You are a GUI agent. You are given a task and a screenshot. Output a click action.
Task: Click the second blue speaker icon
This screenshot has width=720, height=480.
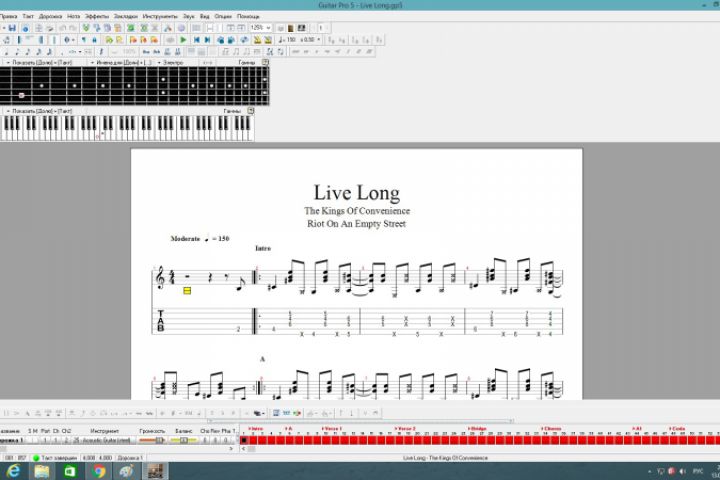(x=231, y=40)
